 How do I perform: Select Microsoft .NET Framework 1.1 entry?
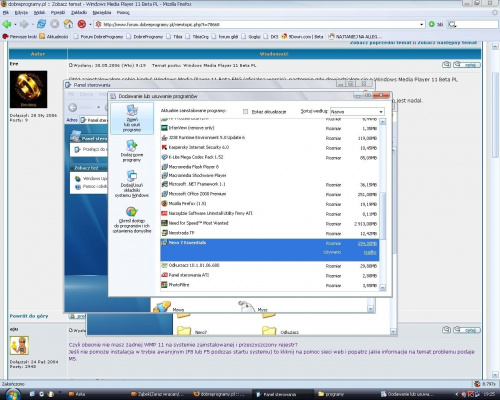tap(270, 184)
